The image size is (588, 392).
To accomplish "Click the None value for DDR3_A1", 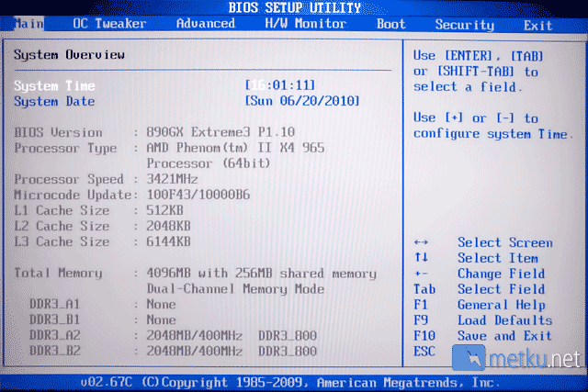I will pyautogui.click(x=161, y=304).
